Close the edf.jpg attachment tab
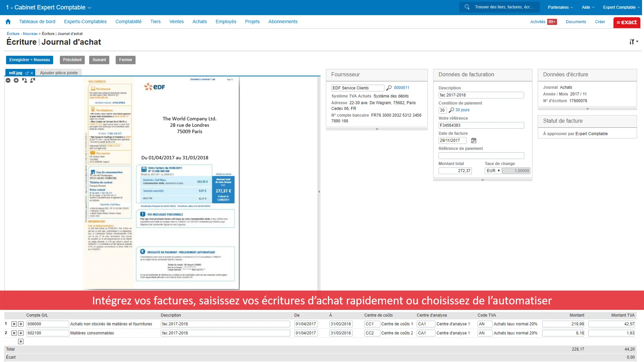 pyautogui.click(x=32, y=73)
